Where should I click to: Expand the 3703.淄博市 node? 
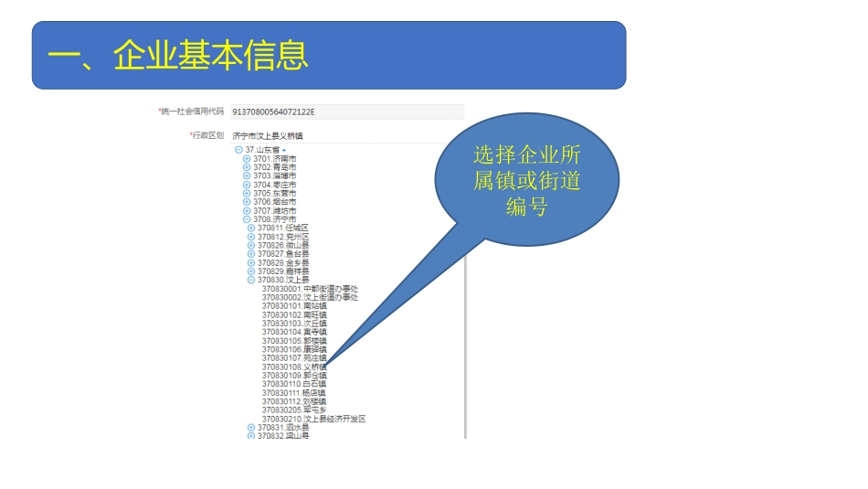(x=247, y=176)
